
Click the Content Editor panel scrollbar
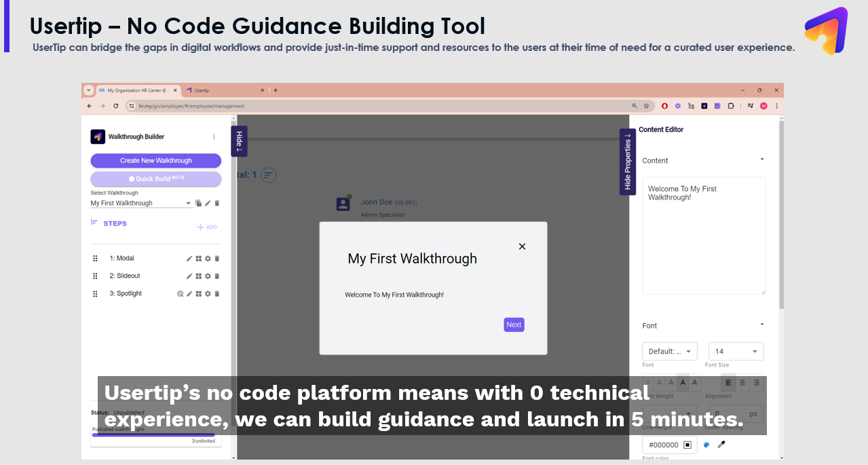[x=781, y=214]
